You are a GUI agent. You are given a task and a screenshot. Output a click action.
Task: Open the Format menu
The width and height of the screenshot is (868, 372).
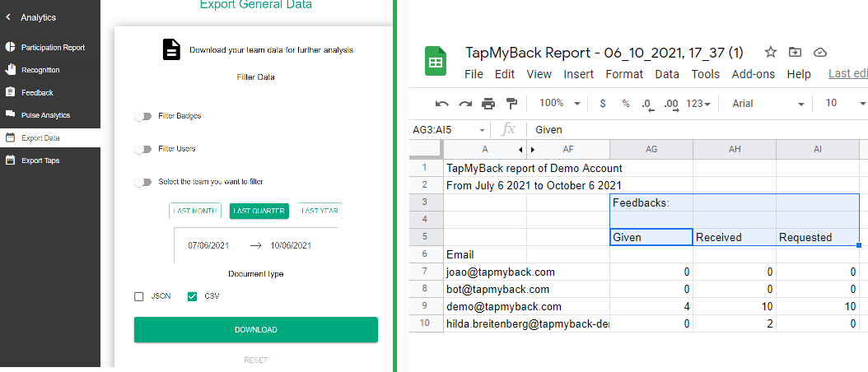click(x=624, y=74)
